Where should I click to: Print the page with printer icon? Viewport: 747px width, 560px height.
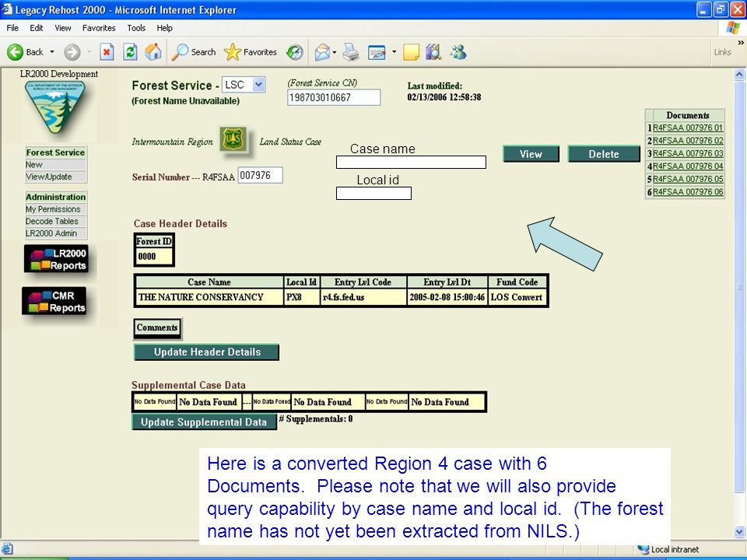(x=351, y=52)
